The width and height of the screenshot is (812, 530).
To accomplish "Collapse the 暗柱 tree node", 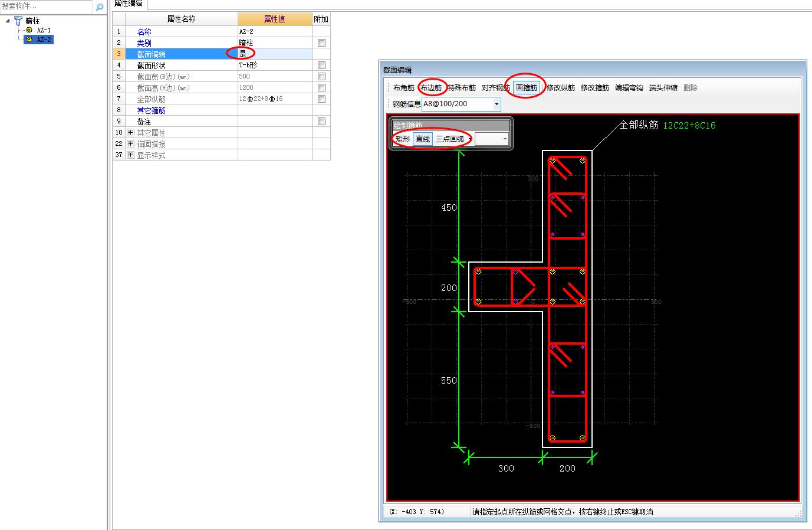I will (x=8, y=21).
